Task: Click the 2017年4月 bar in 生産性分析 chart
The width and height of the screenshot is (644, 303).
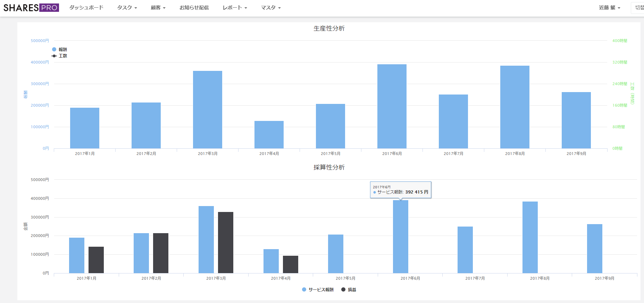Action: pos(269,134)
